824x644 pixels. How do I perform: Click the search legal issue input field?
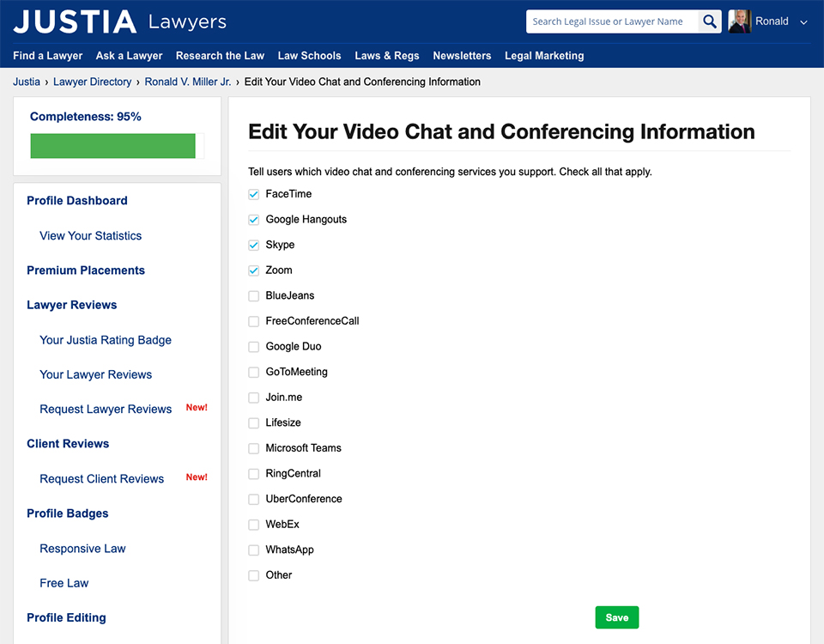[612, 21]
